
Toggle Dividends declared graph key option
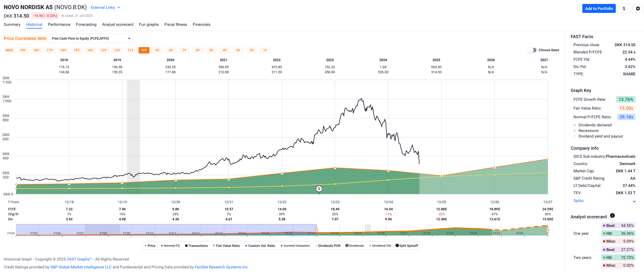(593, 125)
